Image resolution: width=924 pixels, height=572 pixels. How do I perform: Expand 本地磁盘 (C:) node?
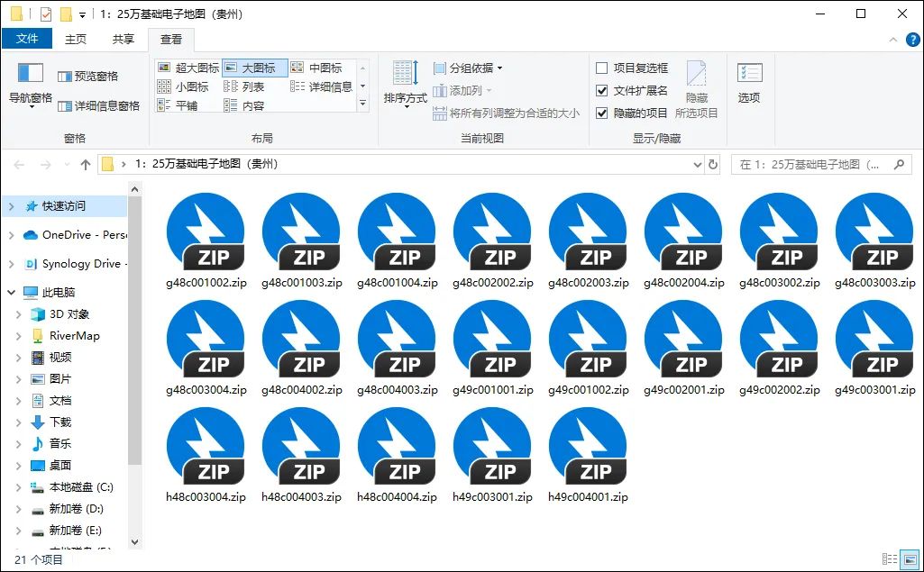18,487
